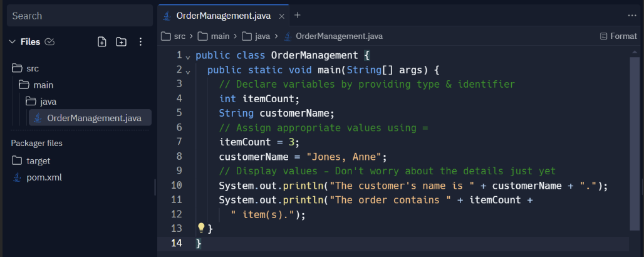This screenshot has height=257, width=644.
Task: Create a new folder with the add-folder icon
Action: point(121,41)
